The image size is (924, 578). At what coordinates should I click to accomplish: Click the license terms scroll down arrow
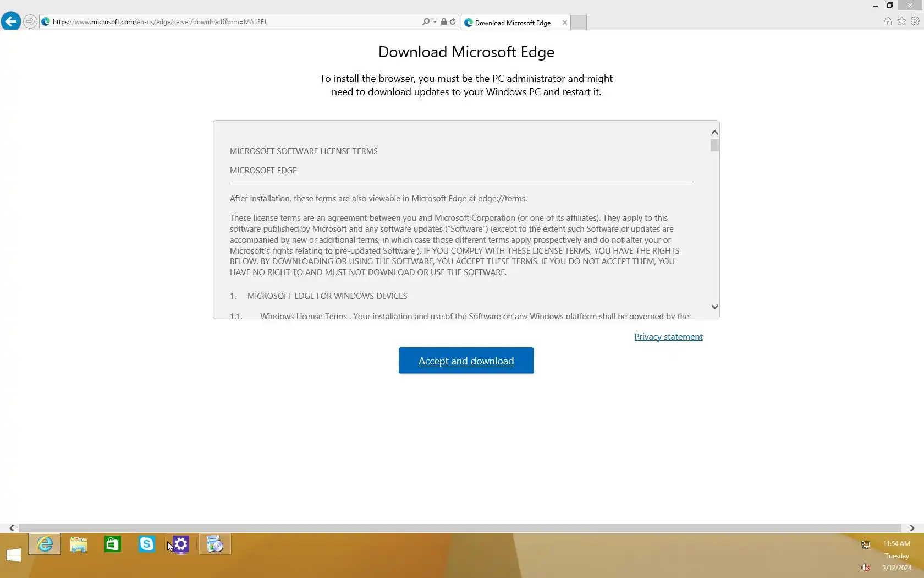pos(714,307)
